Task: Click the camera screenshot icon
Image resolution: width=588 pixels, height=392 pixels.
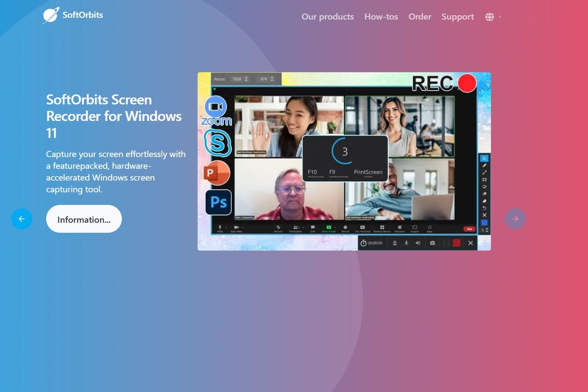Action: click(x=432, y=243)
